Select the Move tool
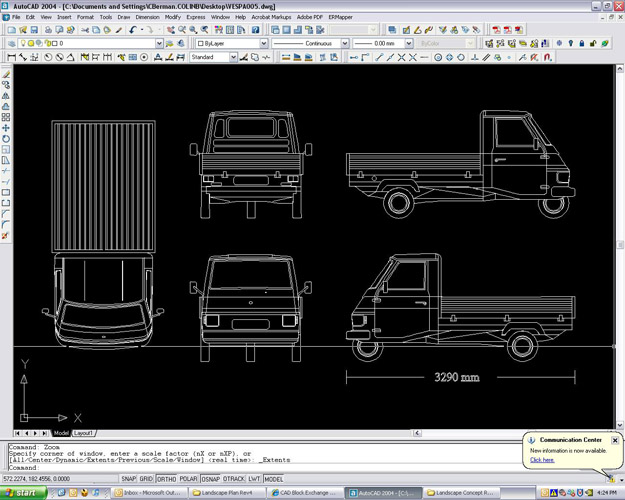Image resolution: width=625 pixels, height=500 pixels. [x=6, y=128]
